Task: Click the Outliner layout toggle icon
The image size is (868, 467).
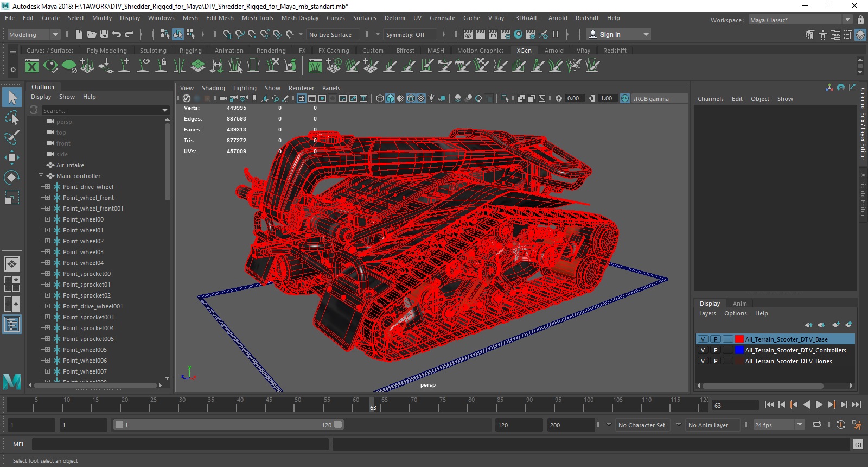Action: tap(12, 325)
